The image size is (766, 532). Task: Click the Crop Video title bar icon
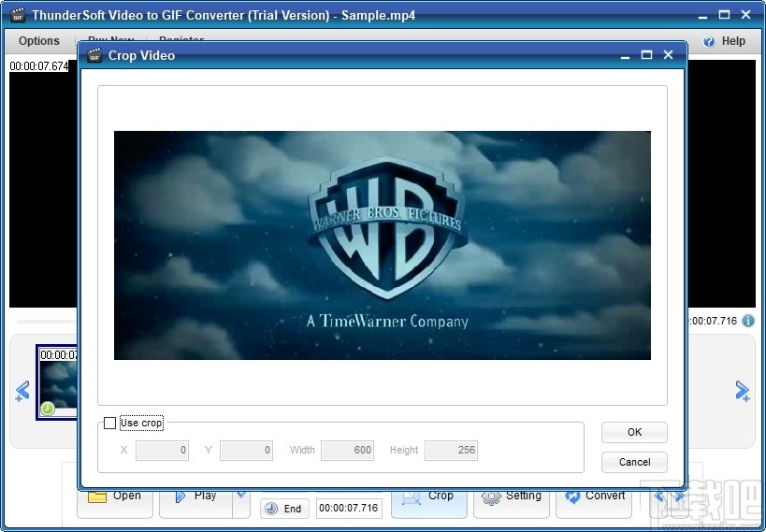tap(94, 55)
